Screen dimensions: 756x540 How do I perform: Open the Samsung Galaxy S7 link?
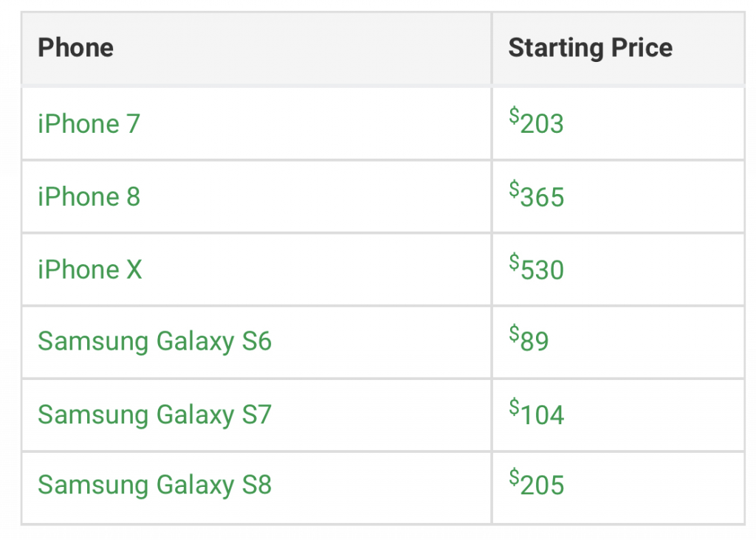tap(155, 415)
